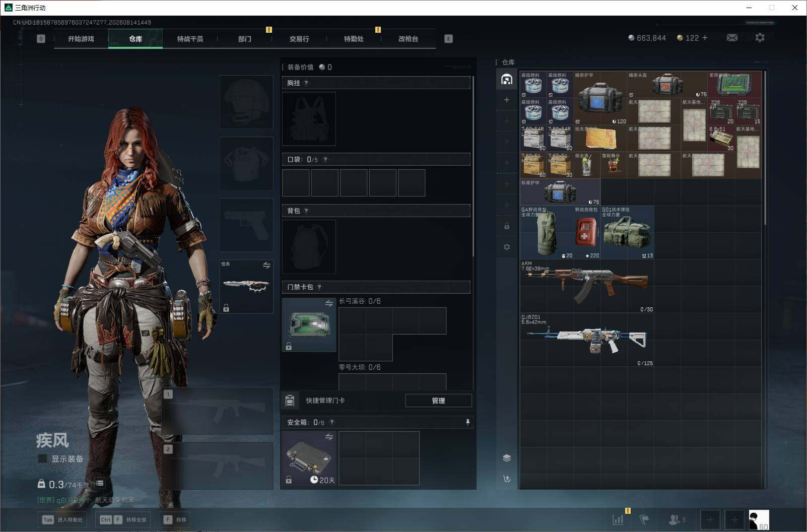Open the 开始游戏 tab
Screen dimensions: 807x532
click(x=81, y=39)
